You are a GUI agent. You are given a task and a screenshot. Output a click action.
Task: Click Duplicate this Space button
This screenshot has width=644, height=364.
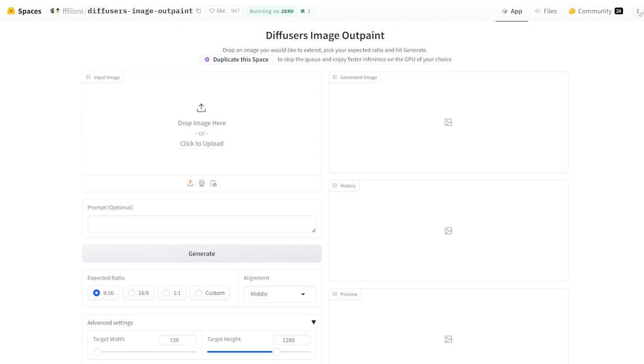[x=236, y=59]
